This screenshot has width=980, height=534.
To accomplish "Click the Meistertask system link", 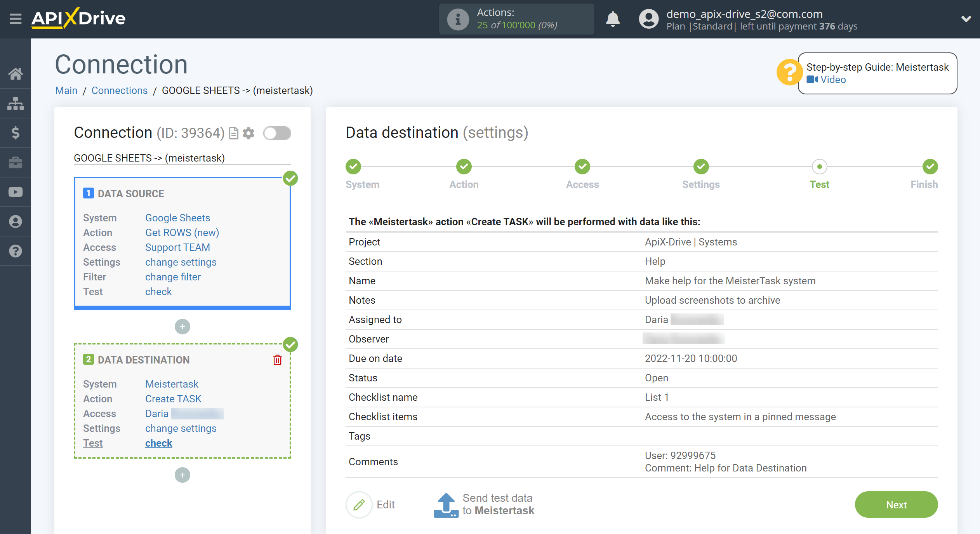I will click(x=172, y=384).
